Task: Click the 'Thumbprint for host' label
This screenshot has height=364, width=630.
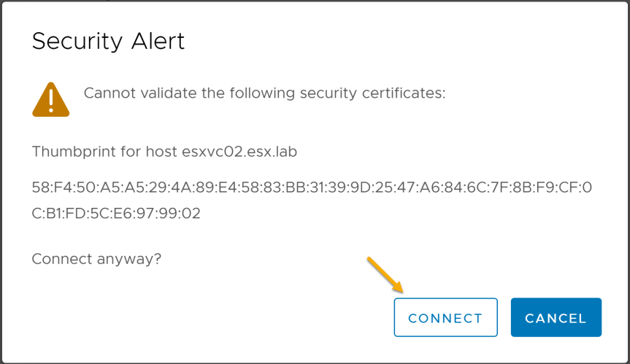Action: tap(104, 152)
